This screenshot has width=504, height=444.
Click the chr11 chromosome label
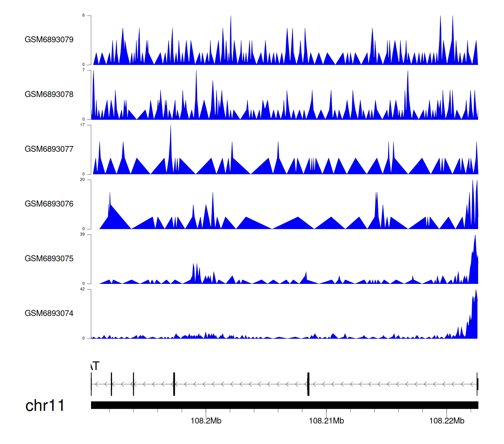(x=45, y=406)
